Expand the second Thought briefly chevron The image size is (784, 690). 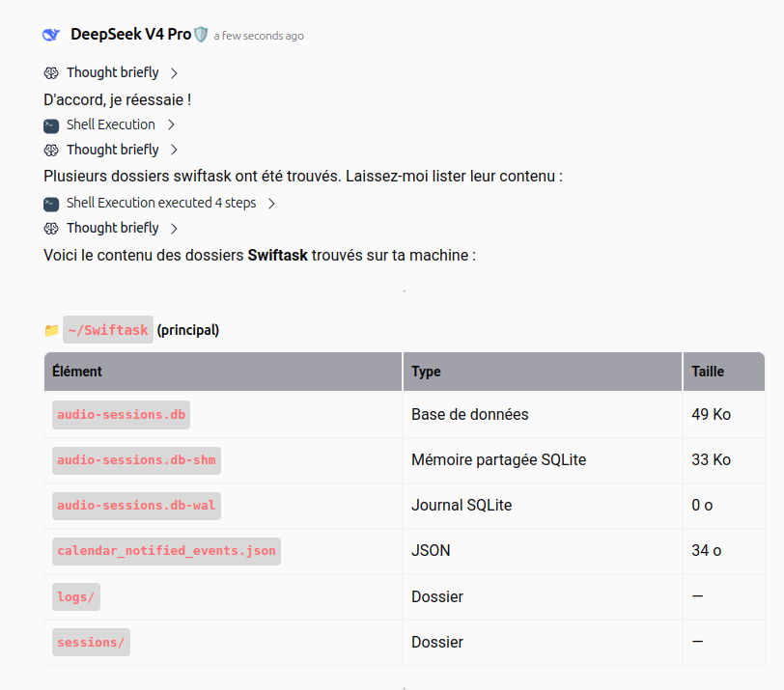pyautogui.click(x=174, y=150)
